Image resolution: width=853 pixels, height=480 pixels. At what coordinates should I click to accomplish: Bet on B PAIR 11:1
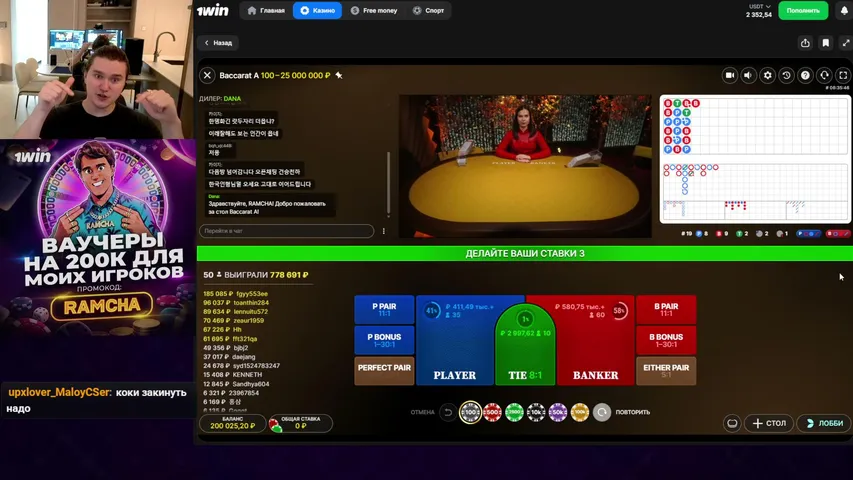666,310
